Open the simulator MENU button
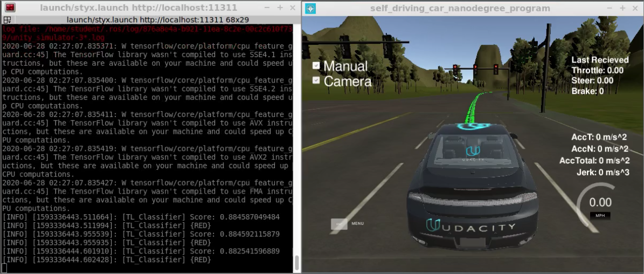The image size is (644, 274). click(x=340, y=224)
